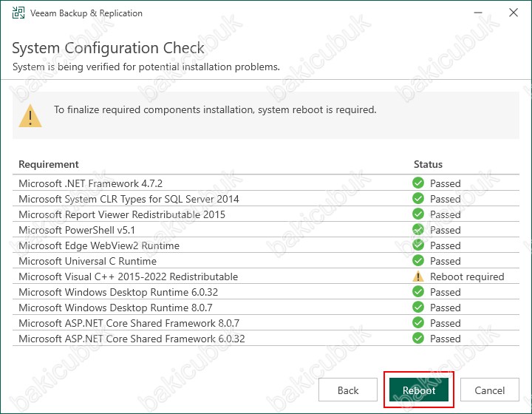Click Passed status for Universal C Runtime
This screenshot has width=532, height=414.
[445, 261]
